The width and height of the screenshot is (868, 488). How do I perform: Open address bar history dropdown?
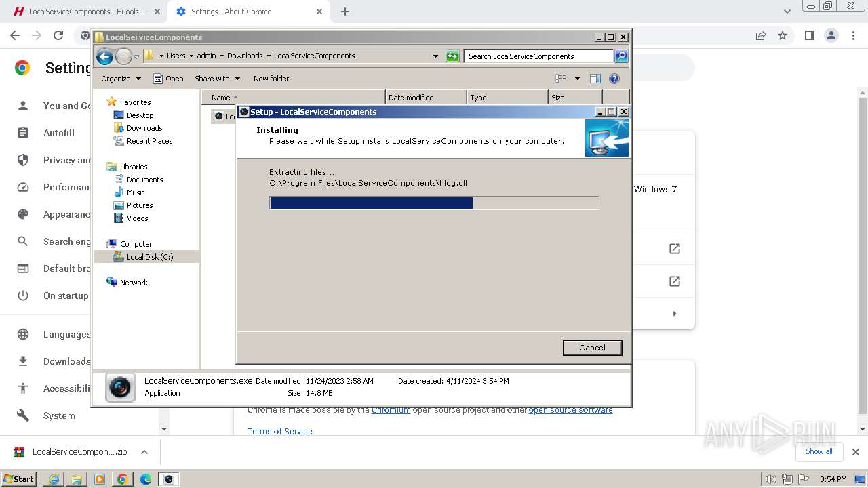(x=435, y=56)
